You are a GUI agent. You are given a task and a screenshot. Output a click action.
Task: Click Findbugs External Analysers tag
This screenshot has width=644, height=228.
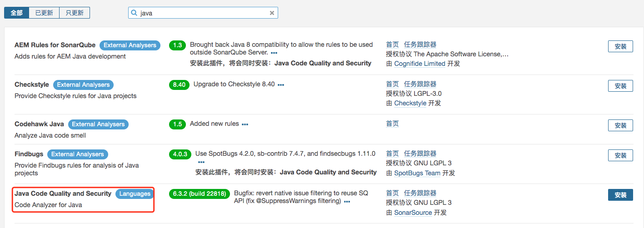(78, 154)
